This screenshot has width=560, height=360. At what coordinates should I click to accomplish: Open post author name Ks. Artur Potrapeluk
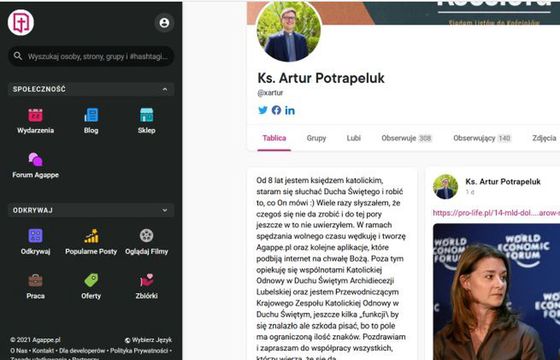click(503, 181)
